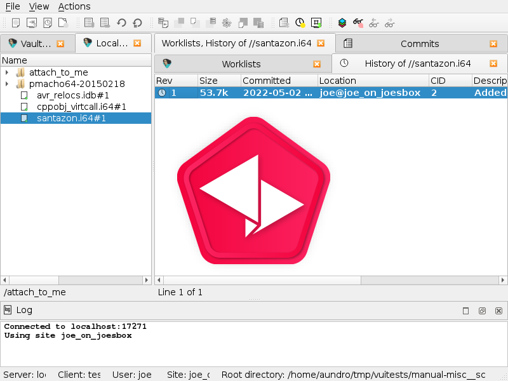Click the 53.7k size cell

coord(214,93)
